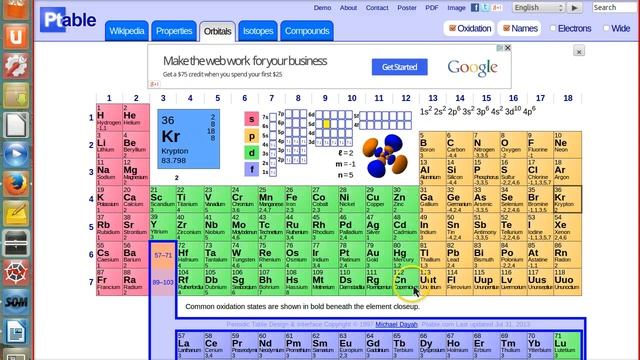Open the blank document dock icon
The width and height of the screenshot is (640, 360).
pyautogui.click(x=16, y=125)
